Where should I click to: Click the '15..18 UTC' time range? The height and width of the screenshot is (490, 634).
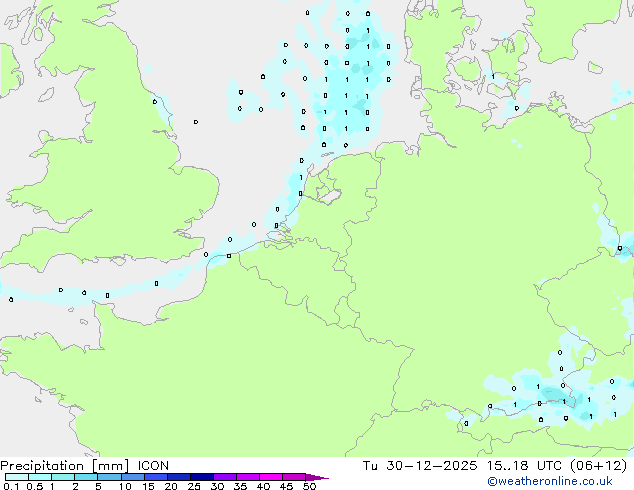point(524,466)
